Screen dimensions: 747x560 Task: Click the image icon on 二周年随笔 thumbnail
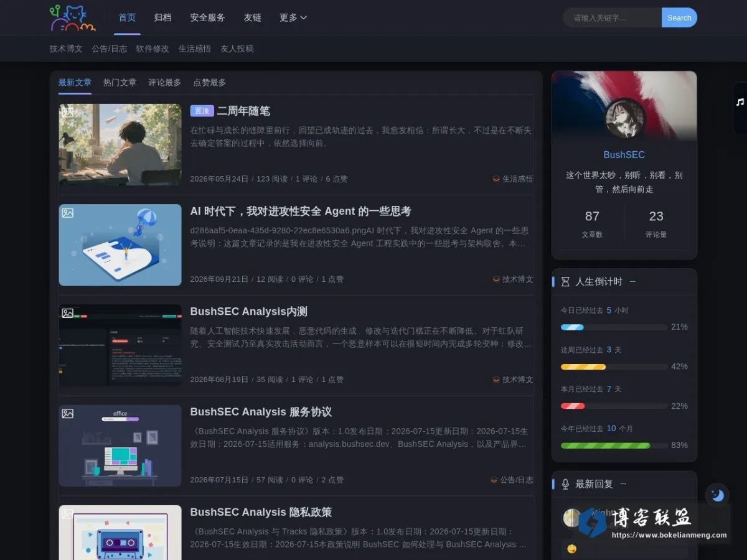tap(67, 113)
